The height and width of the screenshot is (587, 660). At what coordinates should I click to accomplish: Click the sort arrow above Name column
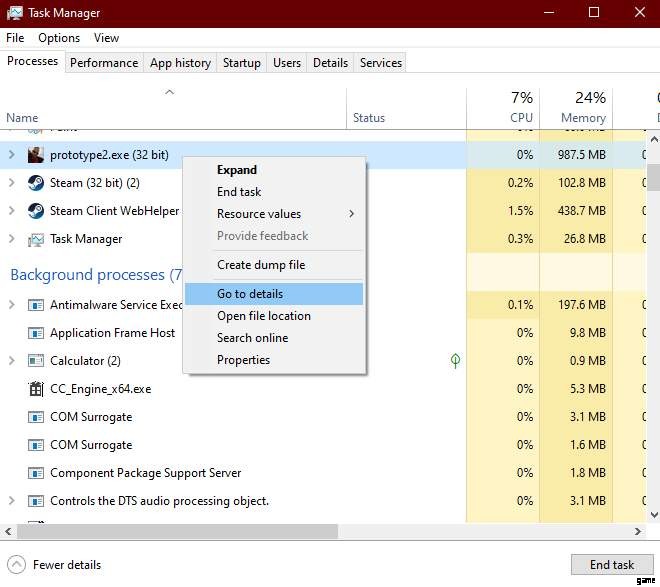(169, 92)
